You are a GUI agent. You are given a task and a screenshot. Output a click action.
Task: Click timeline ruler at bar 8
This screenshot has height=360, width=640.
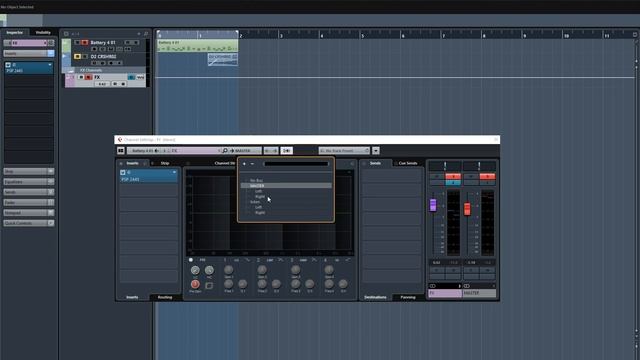484,35
